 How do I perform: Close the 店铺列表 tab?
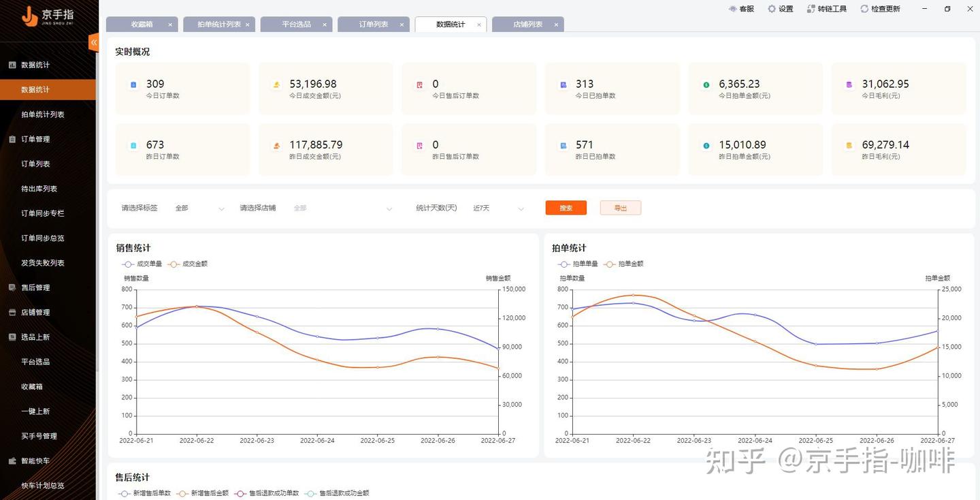coord(556,25)
